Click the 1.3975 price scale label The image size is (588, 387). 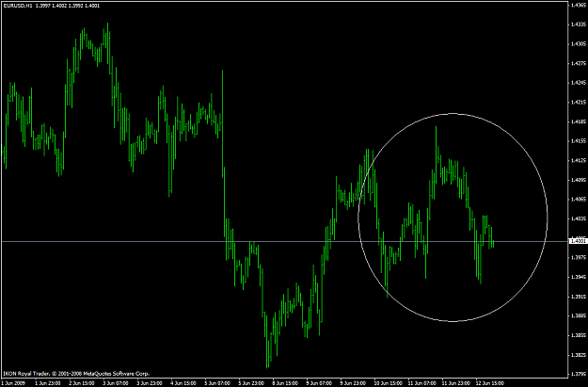[579, 257]
